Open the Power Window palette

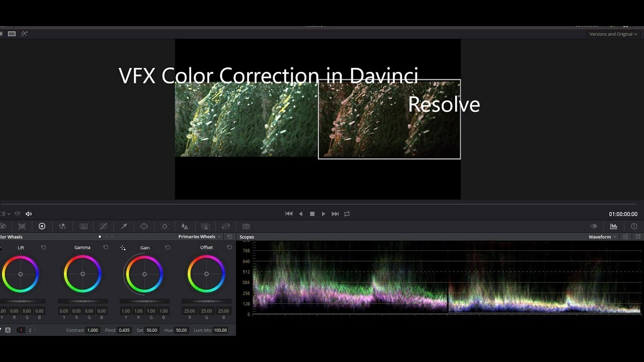144,226
